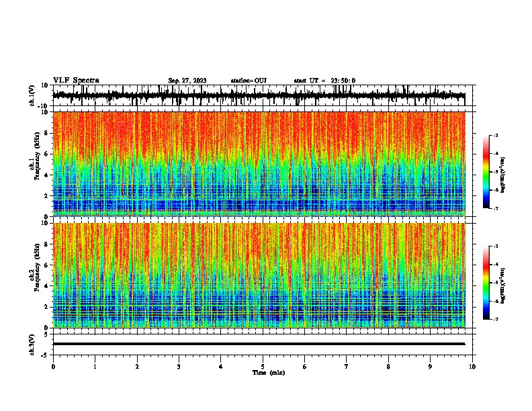Click the ch.3 voltage trace line
This screenshot has width=532, height=411.
tap(259, 344)
